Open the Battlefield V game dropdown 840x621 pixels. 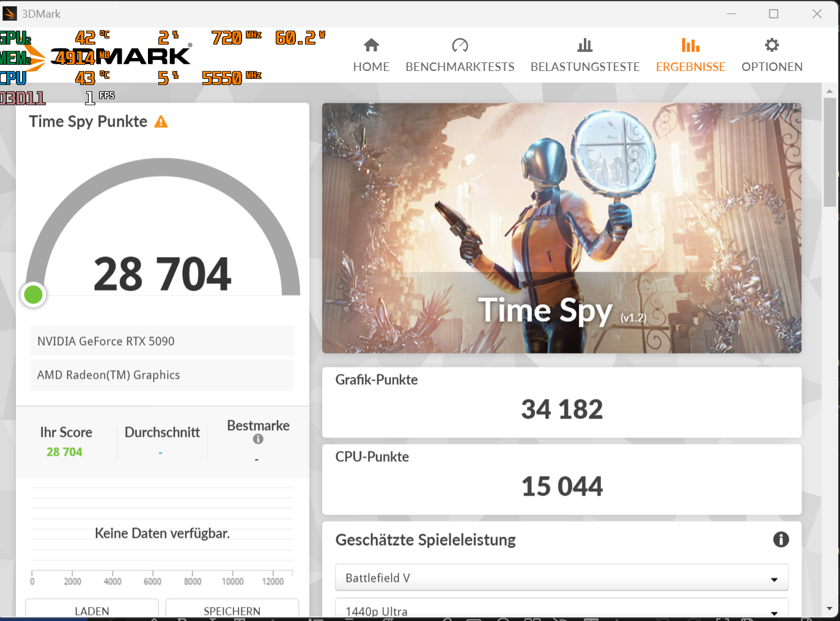pos(561,577)
